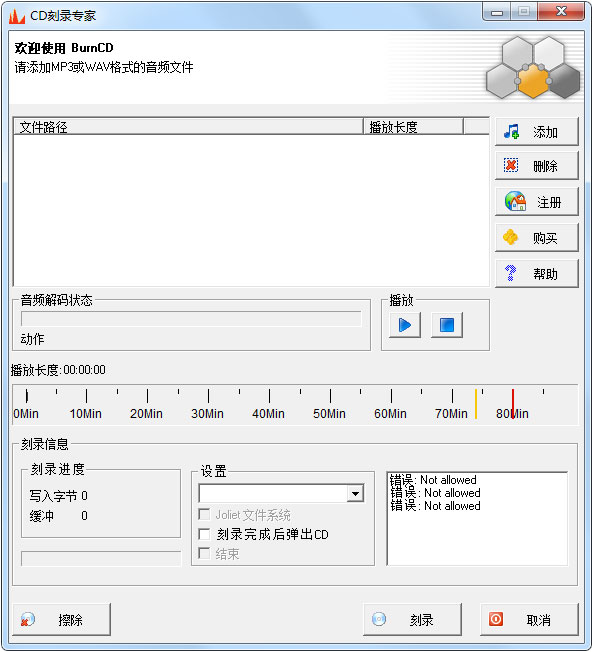This screenshot has height=652, width=593.
Task: Click the first 错误: Not allowed log line
Action: click(433, 480)
